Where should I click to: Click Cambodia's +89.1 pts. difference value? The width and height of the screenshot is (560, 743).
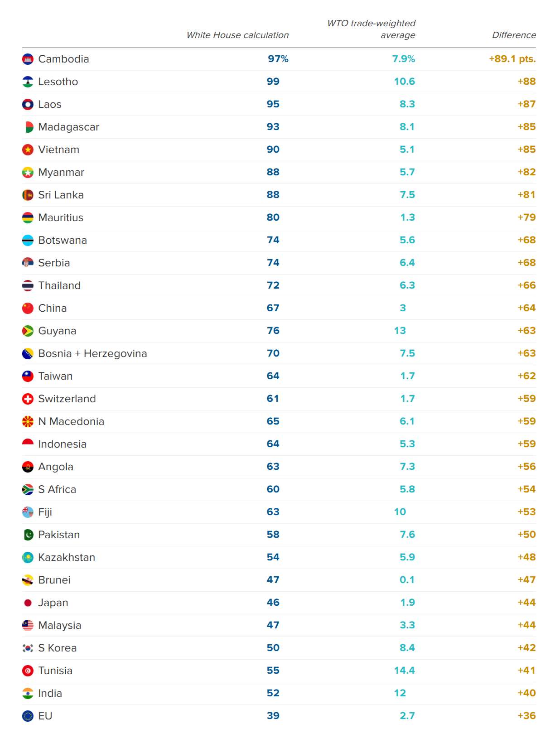pyautogui.click(x=512, y=59)
